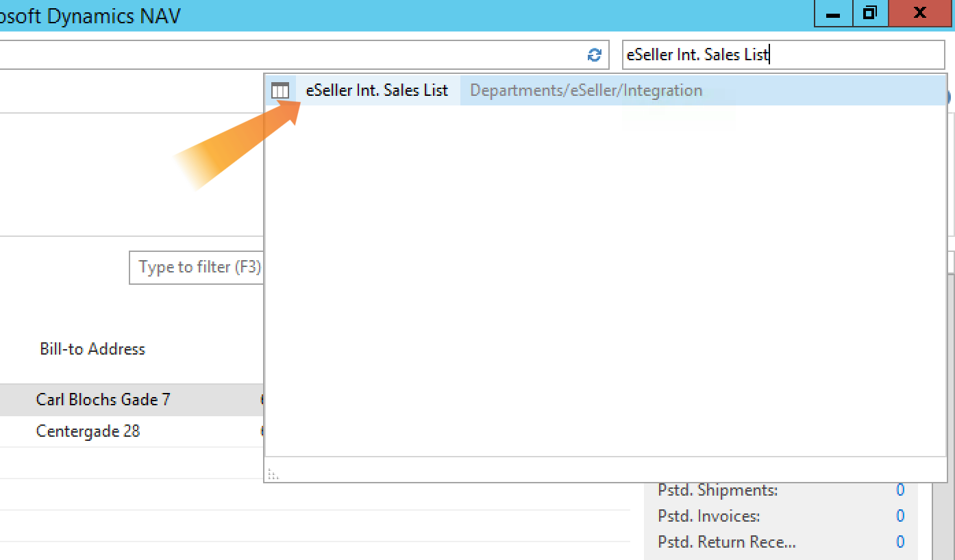Click the Departments/eSeller/Integration path text
Image resolution: width=955 pixels, height=560 pixels.
(586, 90)
